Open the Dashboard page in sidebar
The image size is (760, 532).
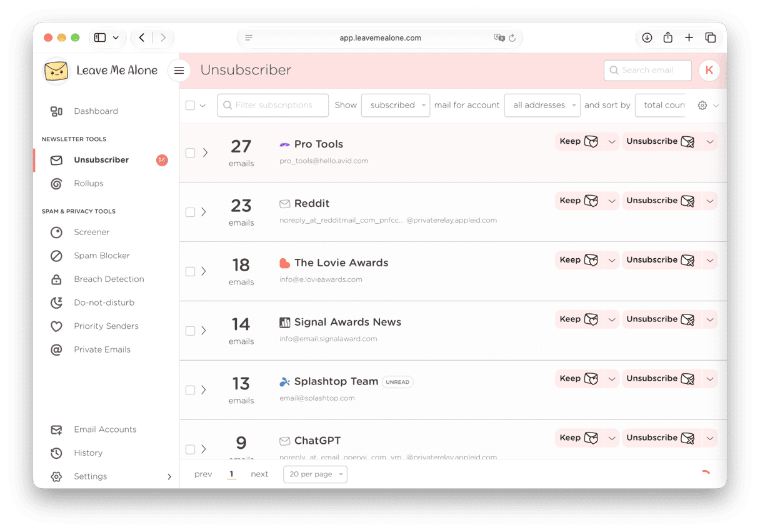[x=96, y=111]
